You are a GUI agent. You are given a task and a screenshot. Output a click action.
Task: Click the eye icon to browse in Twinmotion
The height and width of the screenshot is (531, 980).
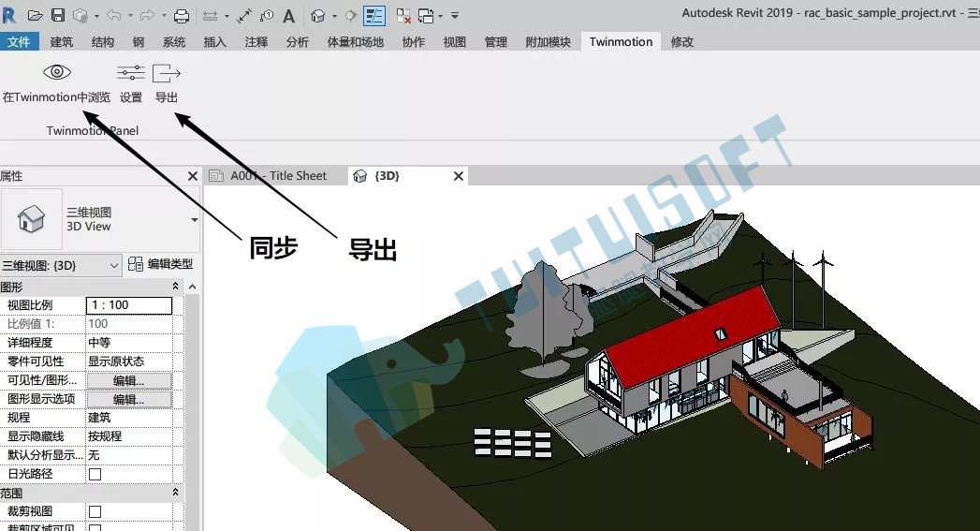57,72
